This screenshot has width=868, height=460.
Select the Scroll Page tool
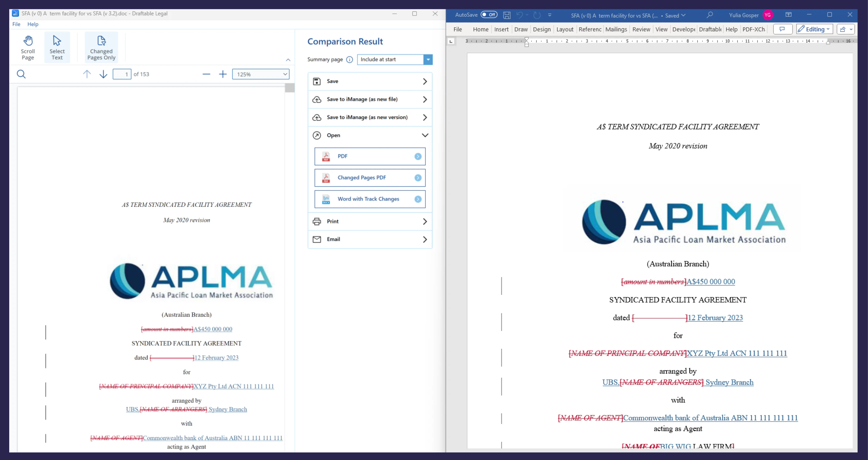28,47
